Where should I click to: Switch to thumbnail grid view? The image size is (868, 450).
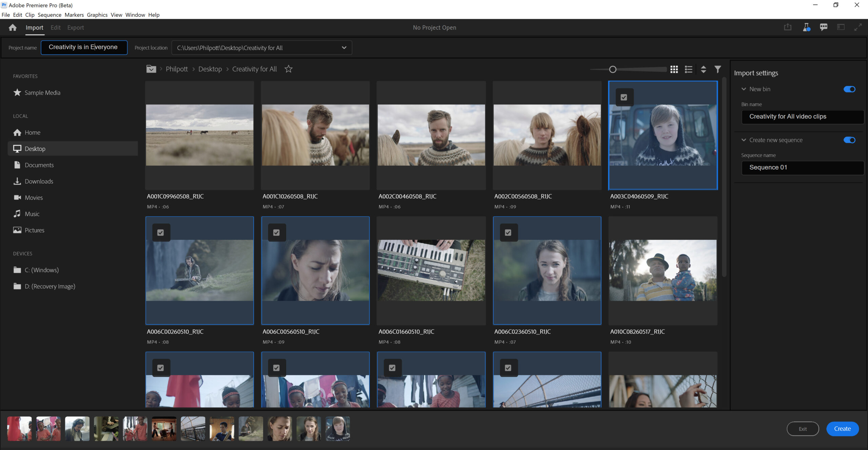pyautogui.click(x=674, y=69)
